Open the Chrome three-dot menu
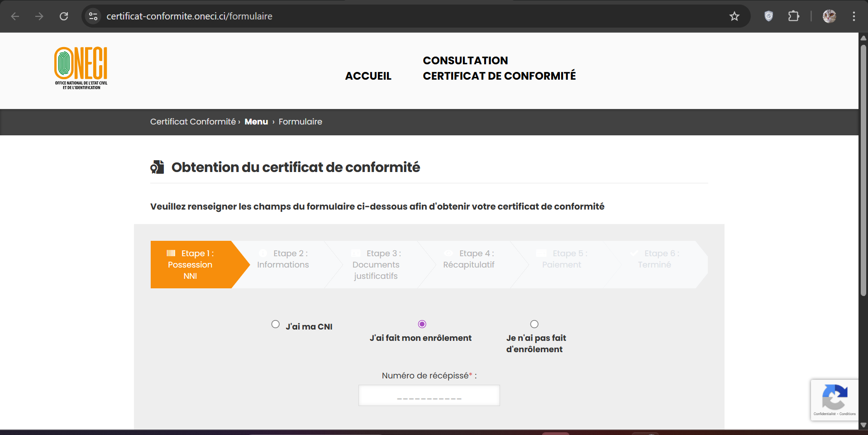Viewport: 868px width, 435px height. tap(854, 16)
